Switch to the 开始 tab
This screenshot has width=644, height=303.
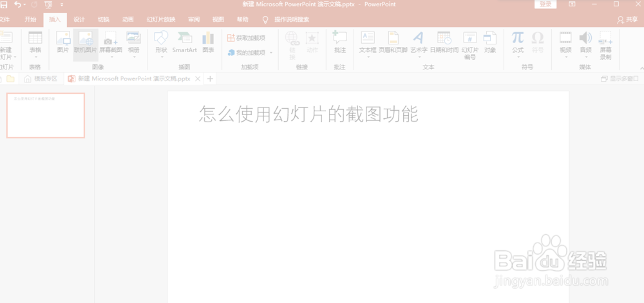(30, 19)
